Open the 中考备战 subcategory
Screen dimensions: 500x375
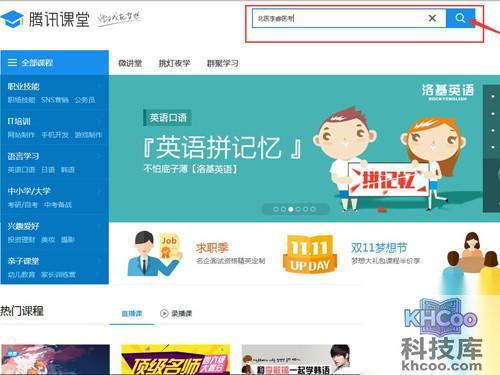(58, 204)
